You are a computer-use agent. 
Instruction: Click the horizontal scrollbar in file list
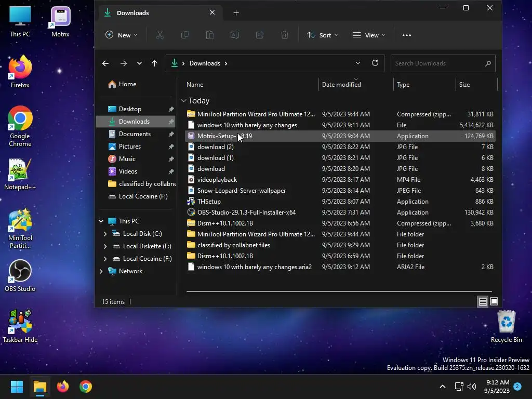point(339,291)
